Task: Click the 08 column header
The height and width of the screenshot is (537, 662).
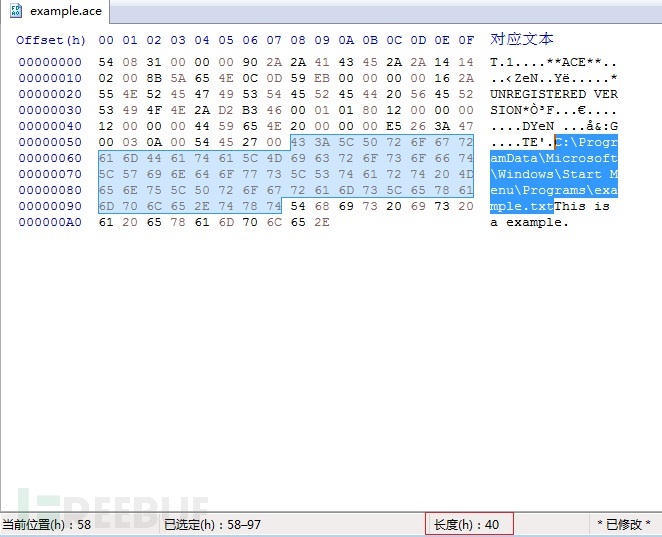Action: [x=298, y=41]
